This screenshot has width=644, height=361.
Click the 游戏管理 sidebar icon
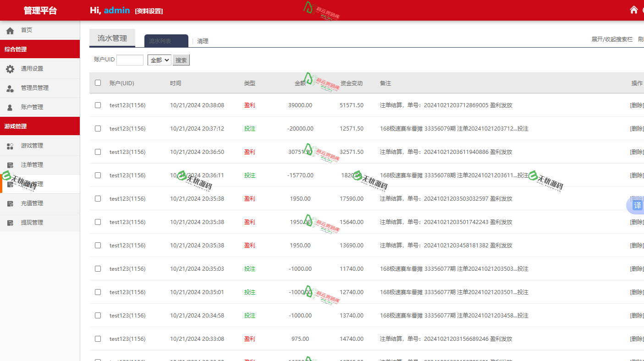pyautogui.click(x=10, y=146)
